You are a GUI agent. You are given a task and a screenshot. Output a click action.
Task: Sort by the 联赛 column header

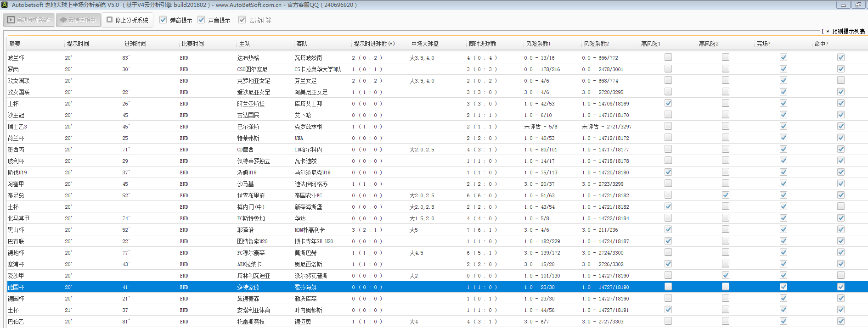pyautogui.click(x=15, y=44)
